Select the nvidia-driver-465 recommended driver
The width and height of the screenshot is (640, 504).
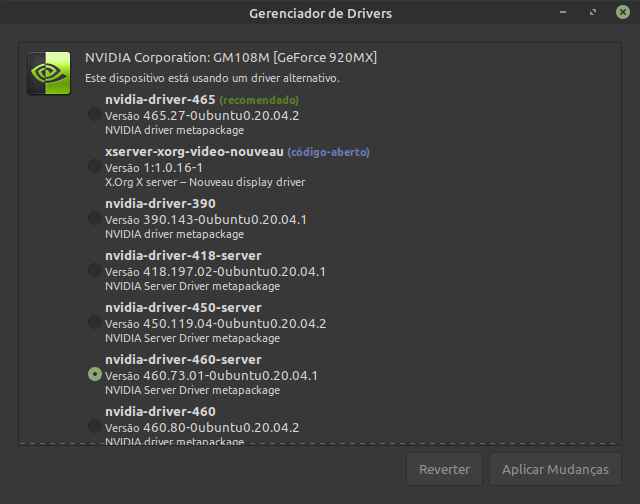[95, 115]
